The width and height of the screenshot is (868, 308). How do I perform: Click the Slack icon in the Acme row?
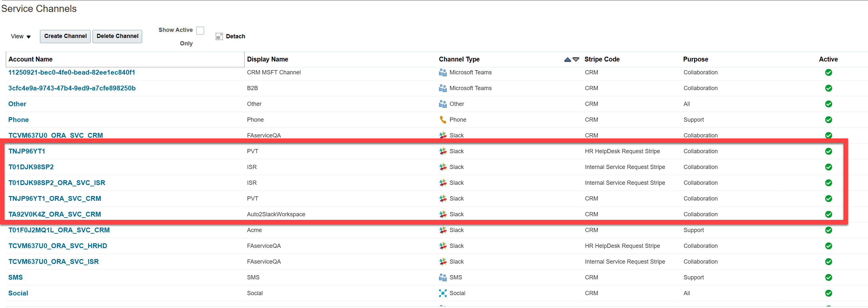(443, 230)
